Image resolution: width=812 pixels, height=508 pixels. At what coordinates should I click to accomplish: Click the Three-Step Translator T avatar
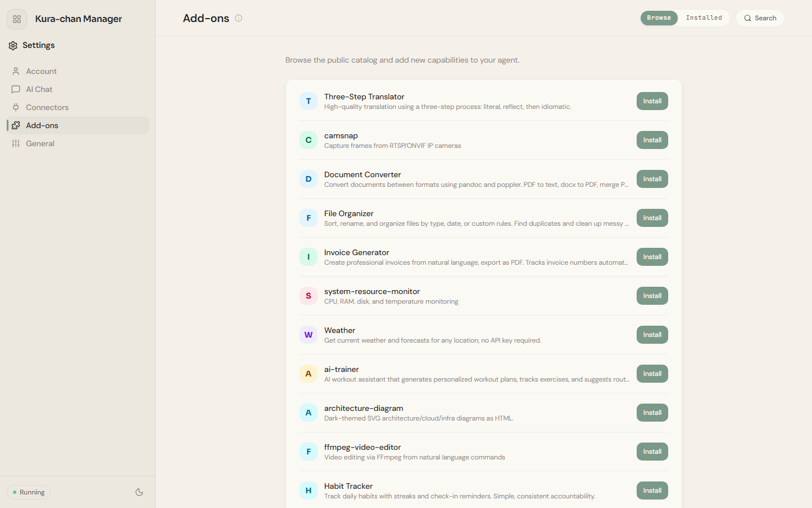point(308,101)
